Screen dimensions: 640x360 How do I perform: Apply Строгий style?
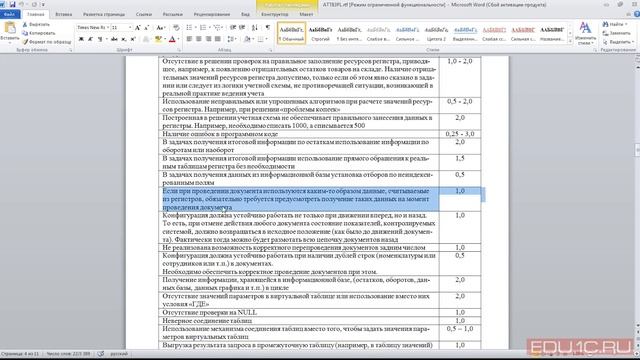320,33
